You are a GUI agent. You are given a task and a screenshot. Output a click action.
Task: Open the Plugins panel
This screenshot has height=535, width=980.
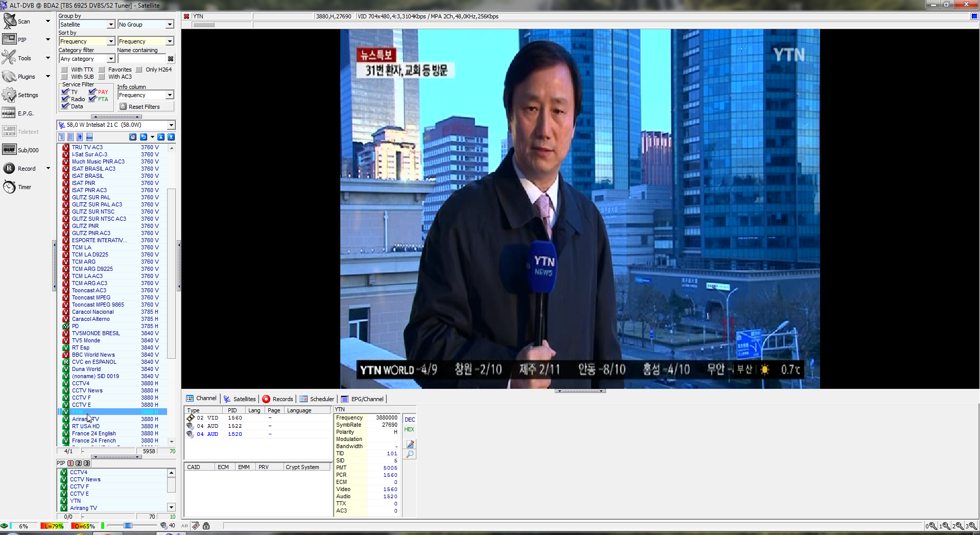click(x=19, y=77)
